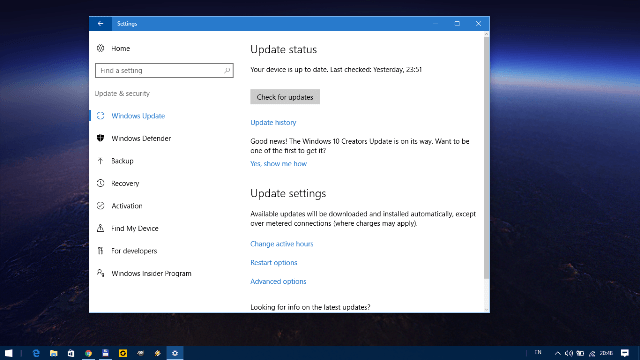This screenshot has width=640, height=360.
Task: Click the search magnifier icon
Action: [227, 71]
